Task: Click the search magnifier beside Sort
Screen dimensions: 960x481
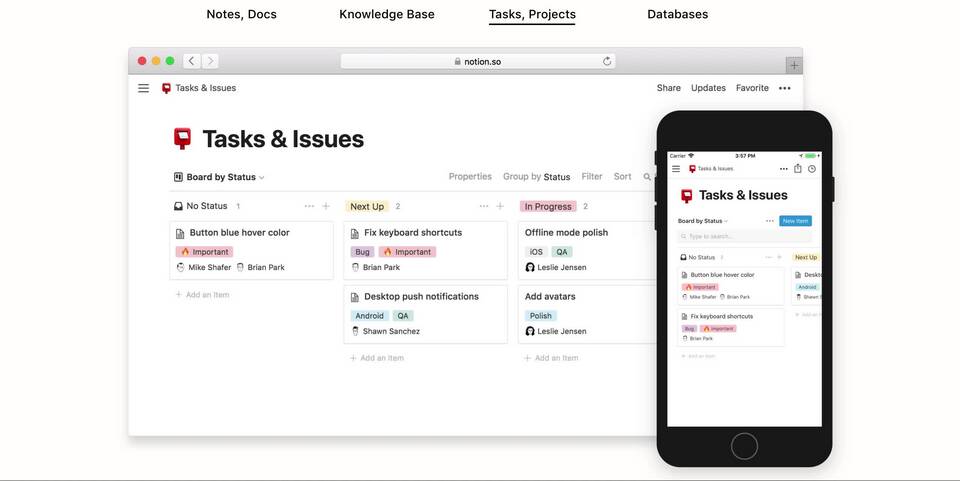Action: coord(647,177)
